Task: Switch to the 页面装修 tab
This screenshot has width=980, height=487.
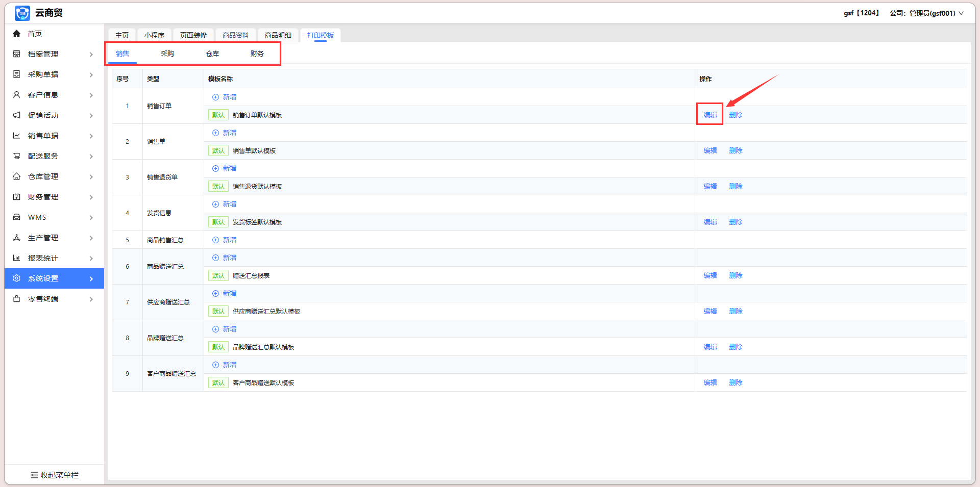Action: pos(193,35)
